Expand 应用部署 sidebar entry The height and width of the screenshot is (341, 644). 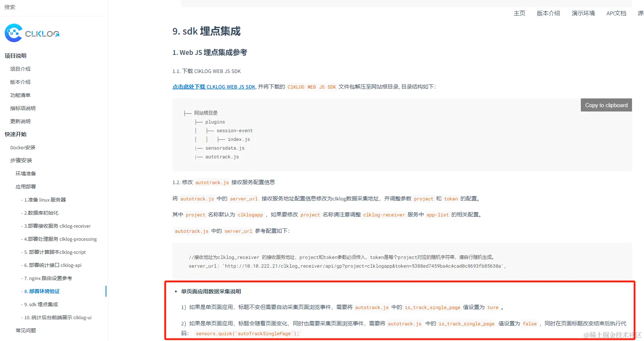[x=26, y=187]
